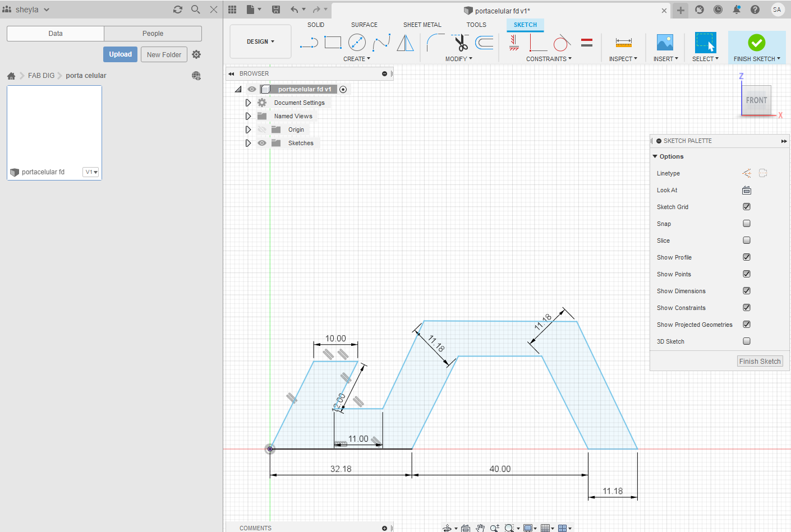Select the Fit Point Spline tool

click(x=381, y=43)
